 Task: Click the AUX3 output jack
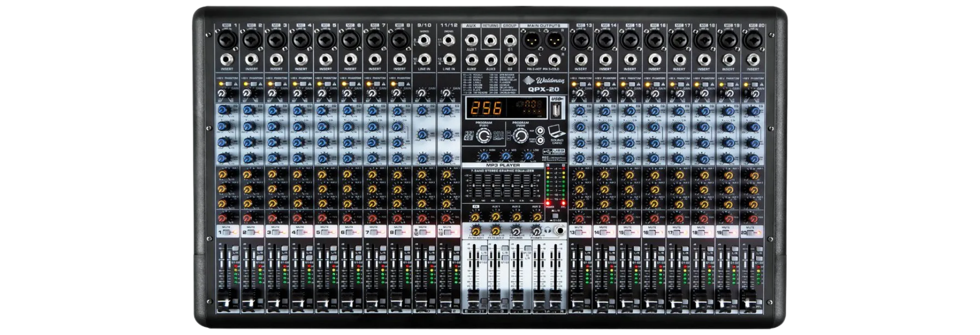pyautogui.click(x=491, y=60)
